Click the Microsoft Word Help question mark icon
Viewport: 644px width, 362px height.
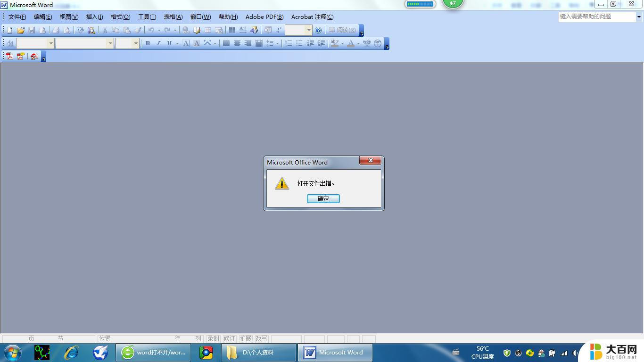pyautogui.click(x=318, y=30)
